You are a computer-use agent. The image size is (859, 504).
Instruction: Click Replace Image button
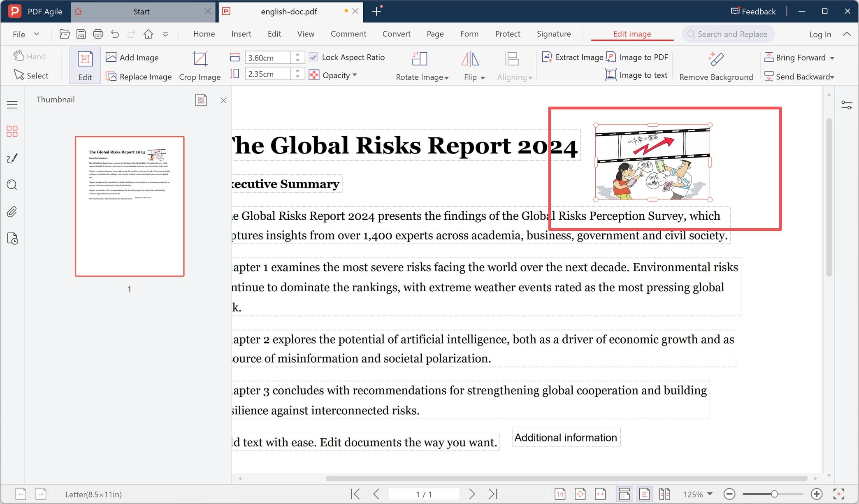(x=139, y=76)
